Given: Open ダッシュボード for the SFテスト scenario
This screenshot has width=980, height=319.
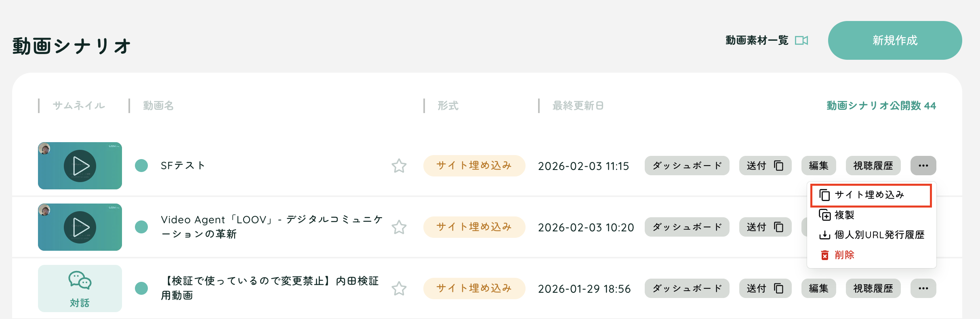Looking at the screenshot, I should pyautogui.click(x=687, y=166).
